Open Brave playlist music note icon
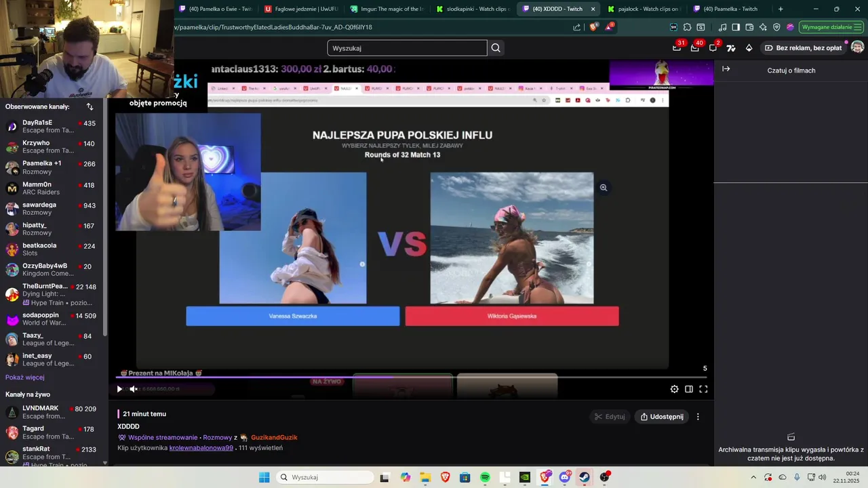The width and height of the screenshot is (868, 488). click(722, 27)
